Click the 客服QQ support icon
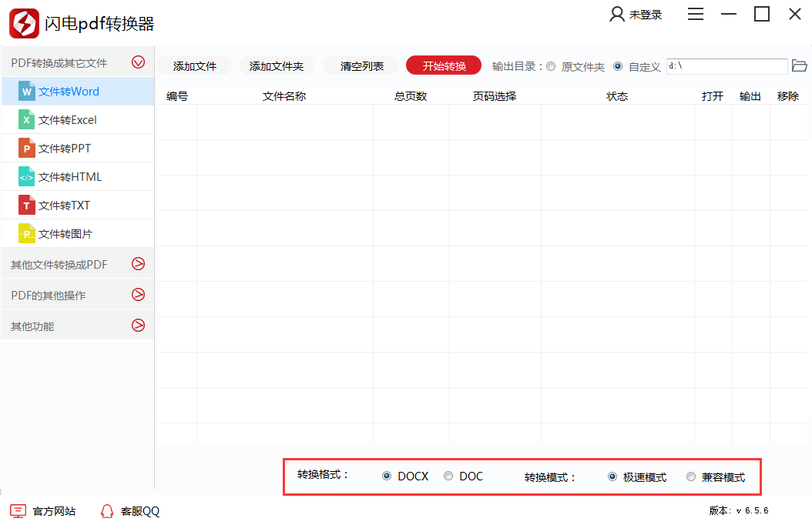812x525 pixels. (x=107, y=510)
